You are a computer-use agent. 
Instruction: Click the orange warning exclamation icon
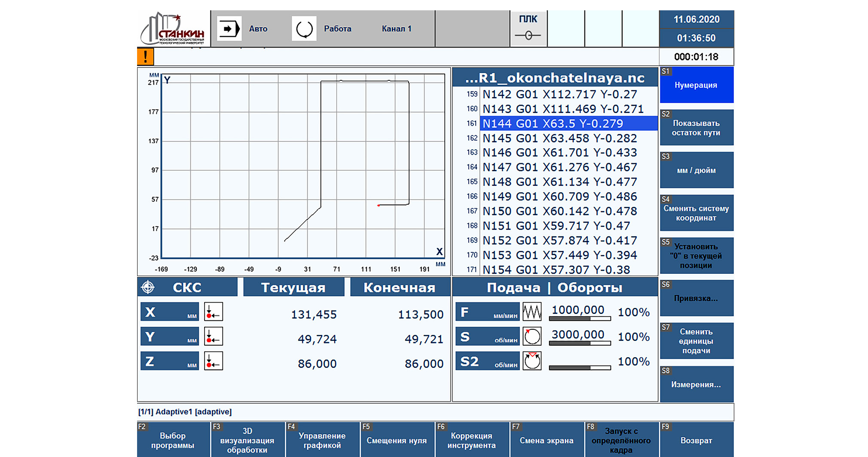[x=146, y=57]
